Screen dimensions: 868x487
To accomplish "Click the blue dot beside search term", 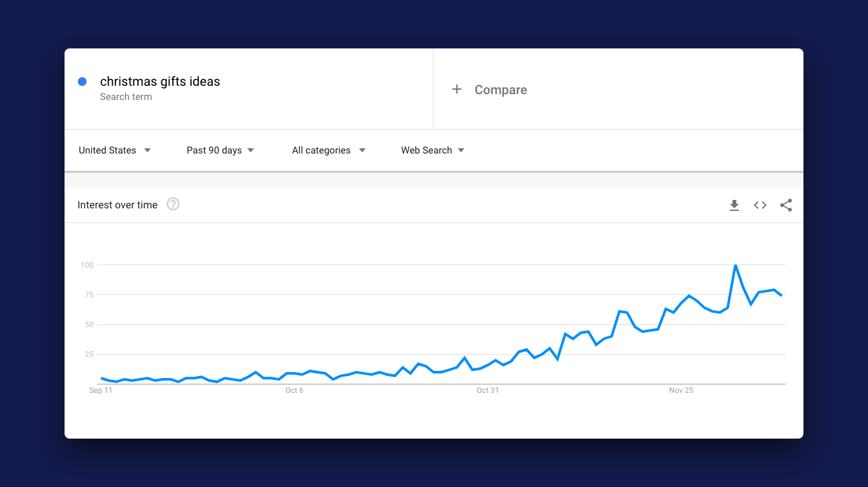I will coord(82,82).
